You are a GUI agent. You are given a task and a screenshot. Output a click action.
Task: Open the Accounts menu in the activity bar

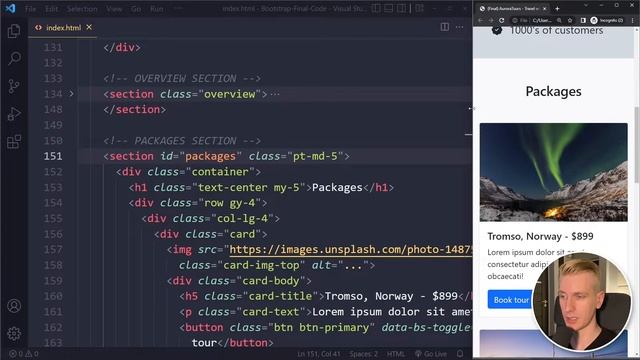tap(14, 306)
